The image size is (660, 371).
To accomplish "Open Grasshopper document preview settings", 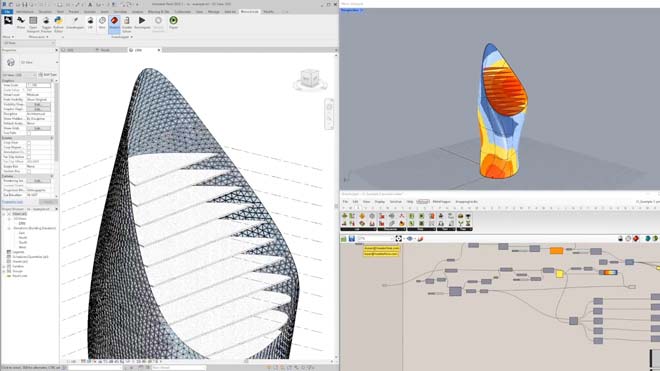I will point(655,239).
